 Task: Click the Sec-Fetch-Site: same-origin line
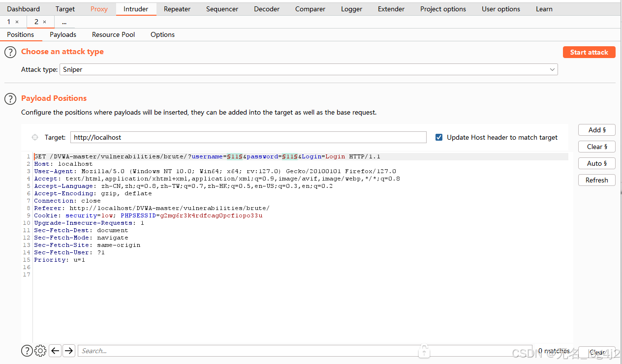pyautogui.click(x=87, y=245)
